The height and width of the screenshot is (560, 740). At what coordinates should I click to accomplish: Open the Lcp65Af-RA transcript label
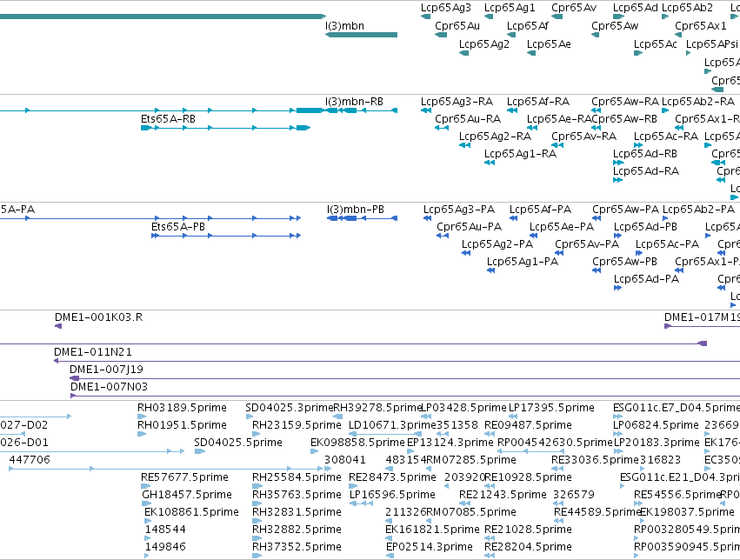[x=538, y=102]
